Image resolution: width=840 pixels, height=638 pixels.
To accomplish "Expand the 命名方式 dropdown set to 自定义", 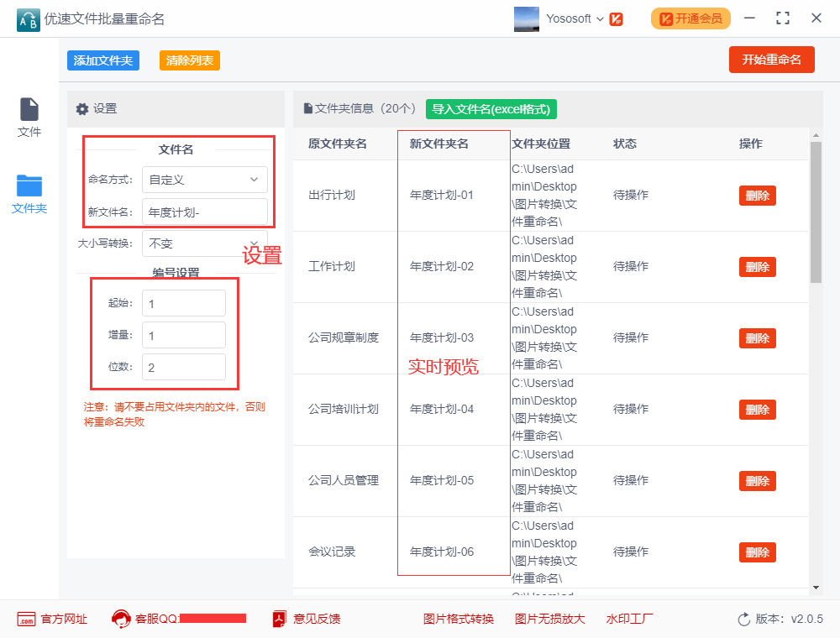I will click(205, 180).
